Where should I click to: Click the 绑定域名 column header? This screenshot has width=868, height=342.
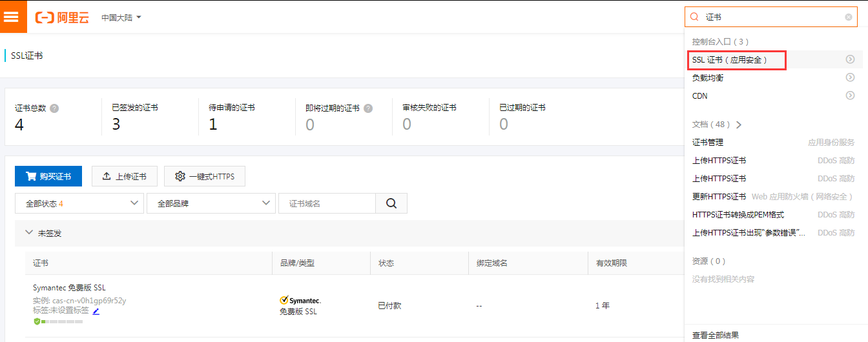491,263
